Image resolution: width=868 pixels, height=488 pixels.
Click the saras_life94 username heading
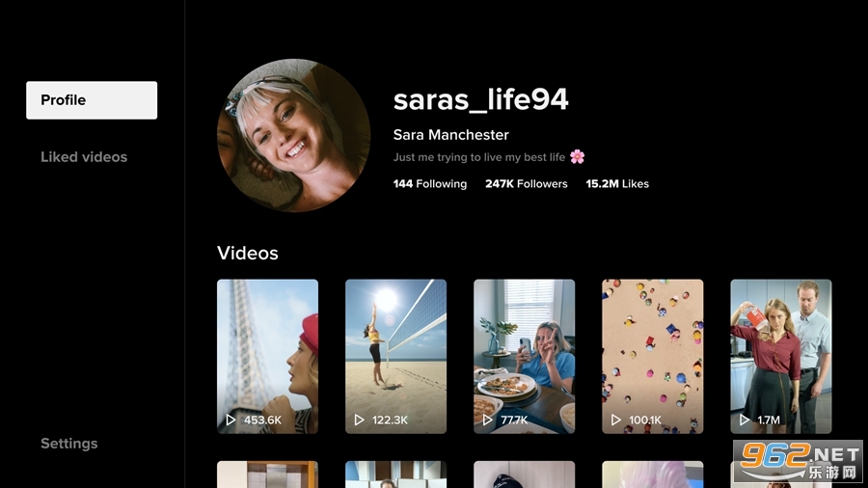tap(480, 99)
